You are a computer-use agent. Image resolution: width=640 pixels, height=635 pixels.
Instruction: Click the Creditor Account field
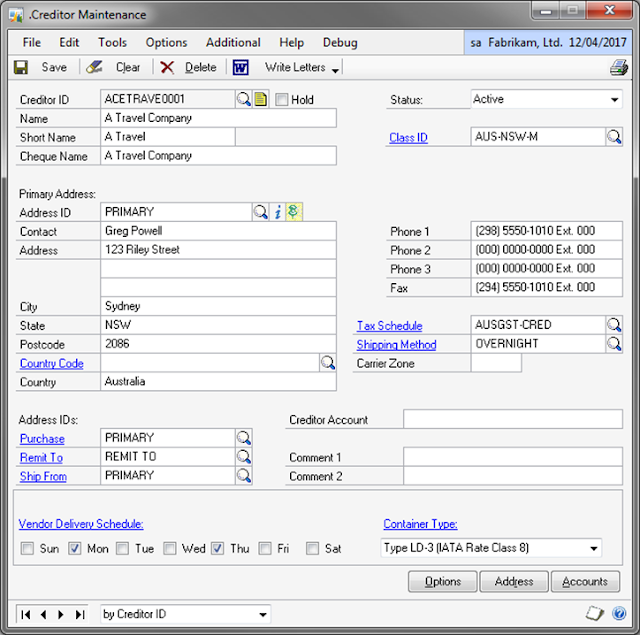(513, 419)
